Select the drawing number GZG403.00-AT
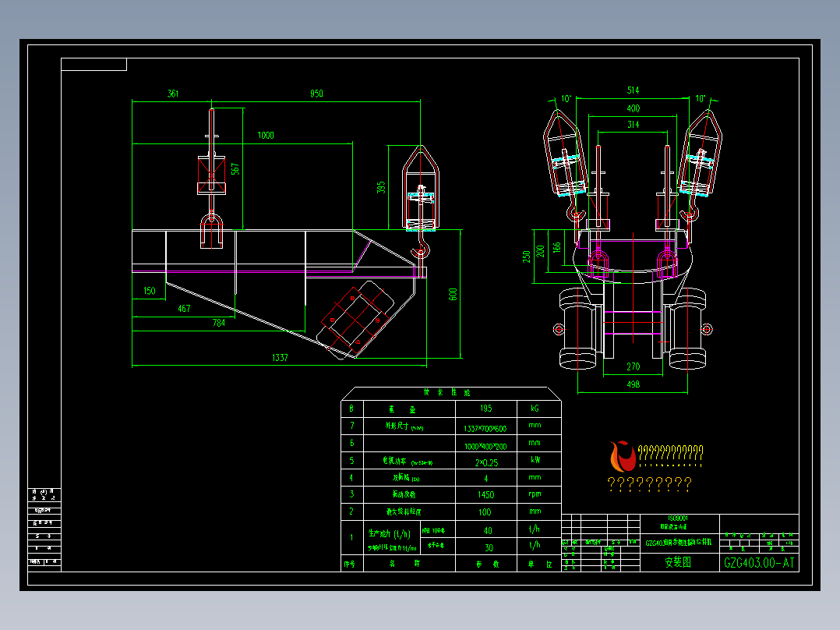Image resolution: width=840 pixels, height=630 pixels. pos(759,562)
